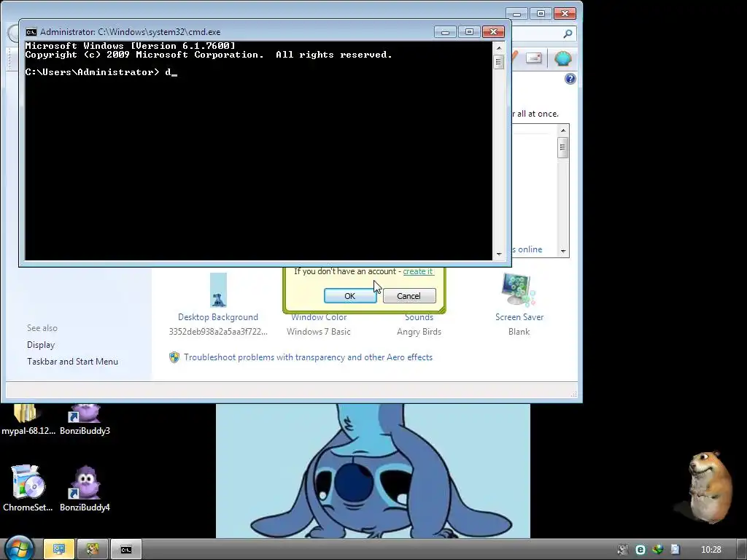
Task: Switch to the cmd taskbar button
Action: pos(126,550)
